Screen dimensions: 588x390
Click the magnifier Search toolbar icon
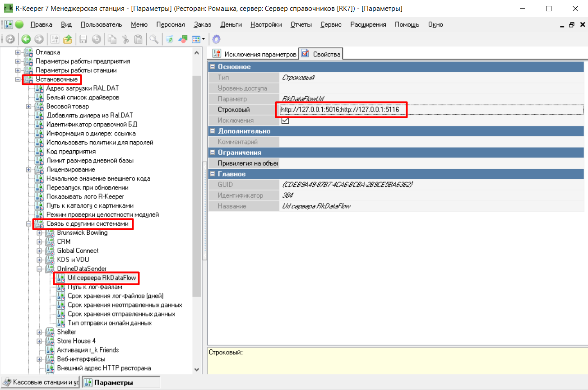point(154,39)
